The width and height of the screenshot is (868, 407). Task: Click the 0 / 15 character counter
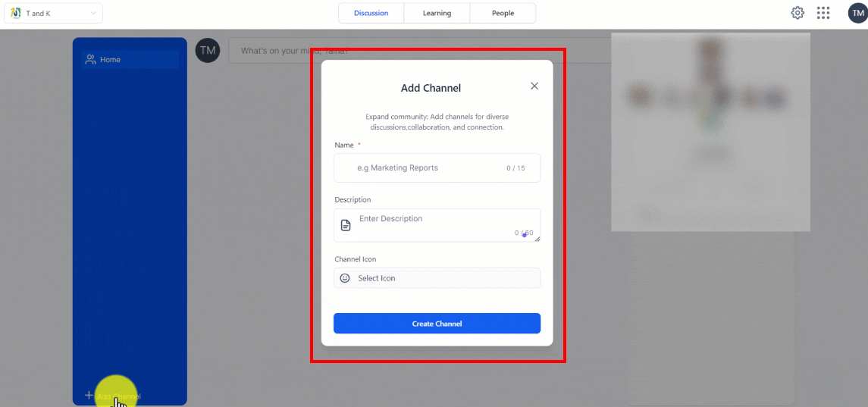tap(515, 167)
